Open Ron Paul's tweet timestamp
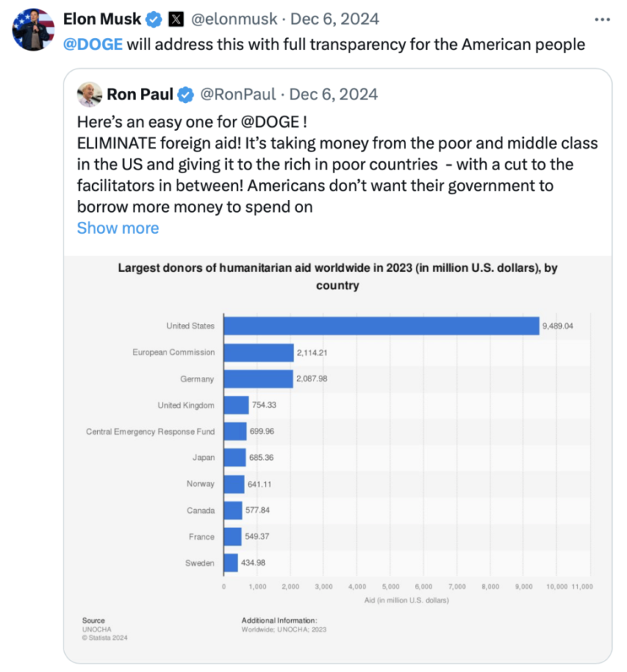This screenshot has width=627, height=672. point(333,94)
